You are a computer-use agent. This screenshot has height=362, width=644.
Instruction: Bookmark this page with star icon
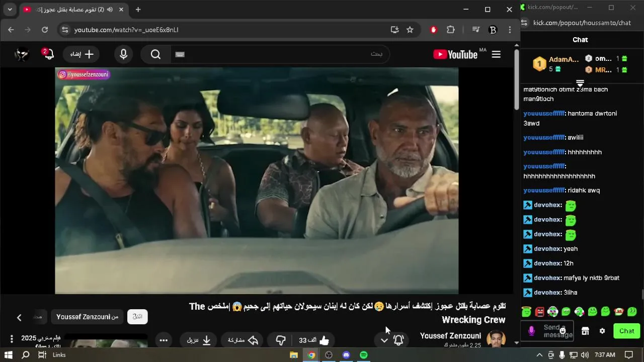coord(410,30)
